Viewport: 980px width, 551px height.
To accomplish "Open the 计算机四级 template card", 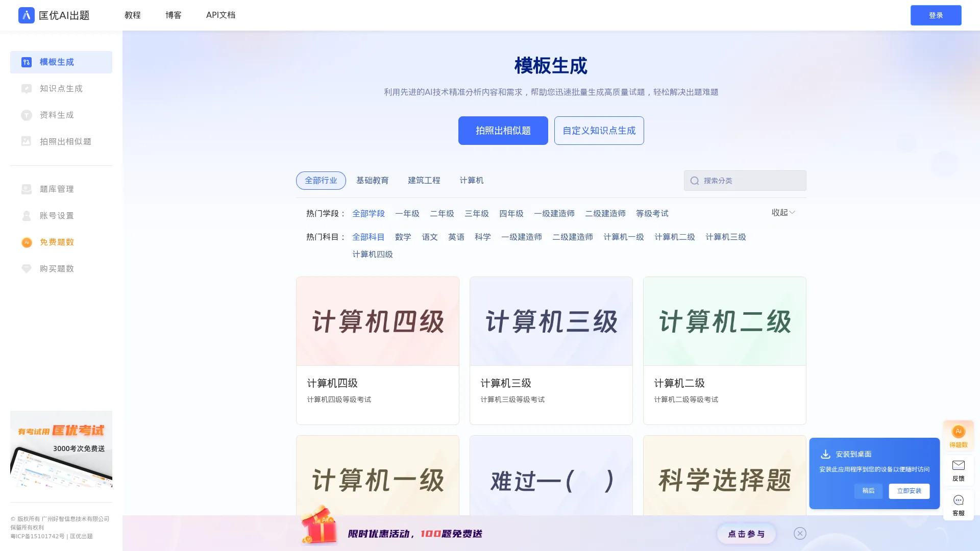I will [378, 351].
